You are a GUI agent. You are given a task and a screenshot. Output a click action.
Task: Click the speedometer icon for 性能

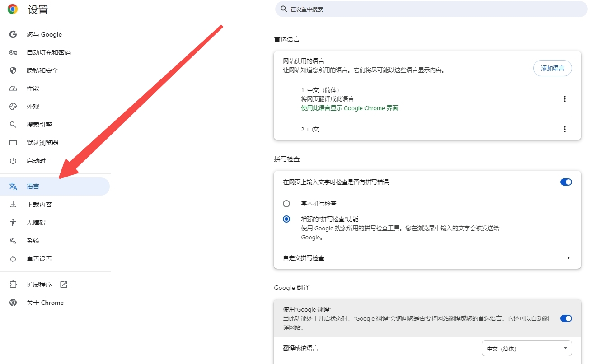pos(13,89)
